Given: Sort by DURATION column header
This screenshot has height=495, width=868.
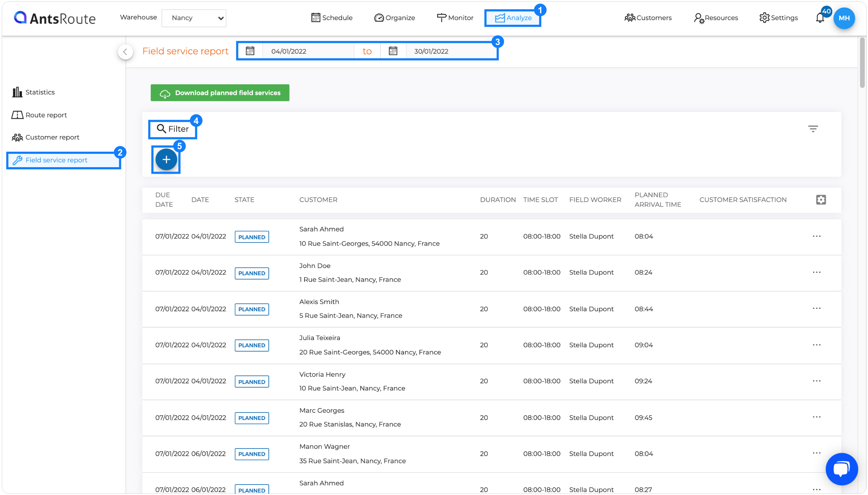Looking at the screenshot, I should (498, 200).
